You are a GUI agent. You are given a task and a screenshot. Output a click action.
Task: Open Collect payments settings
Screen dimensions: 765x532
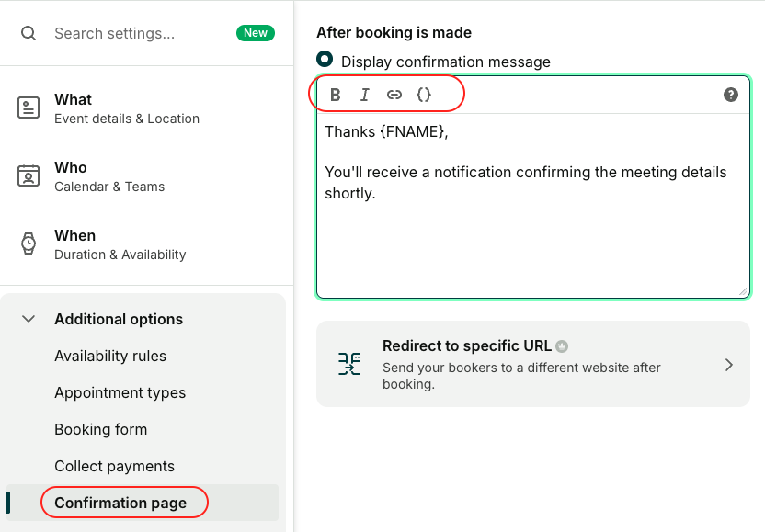114,466
